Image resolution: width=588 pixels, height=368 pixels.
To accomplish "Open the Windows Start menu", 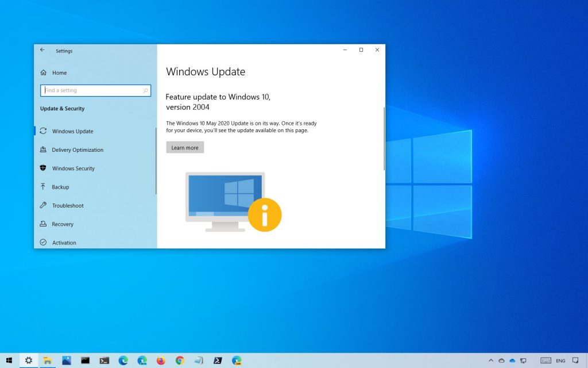I will click(9, 361).
